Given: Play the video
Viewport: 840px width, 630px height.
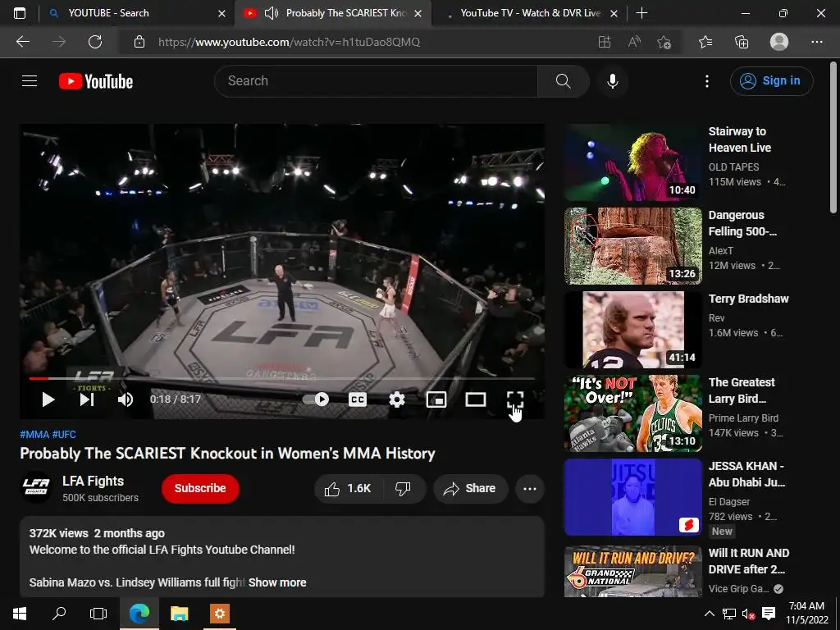Looking at the screenshot, I should [48, 399].
